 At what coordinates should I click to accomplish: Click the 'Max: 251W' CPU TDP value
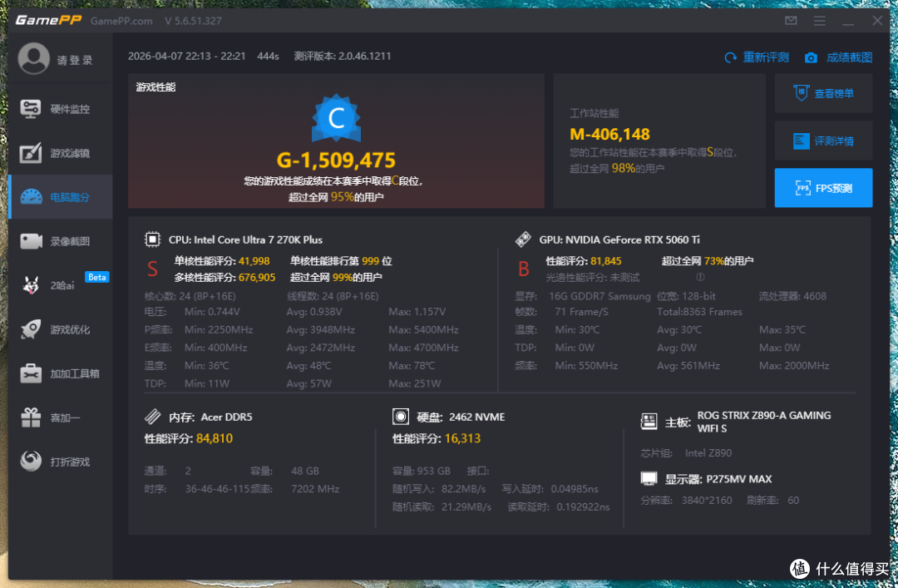(x=415, y=383)
